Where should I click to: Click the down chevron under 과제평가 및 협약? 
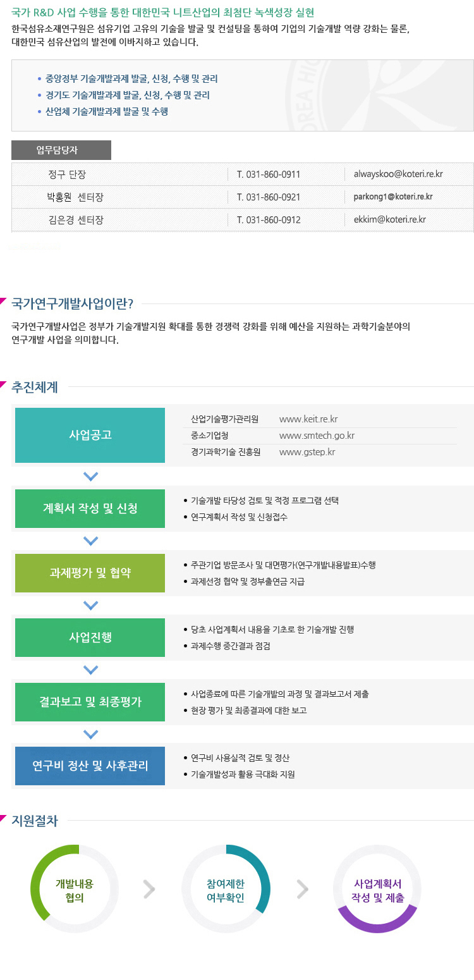coord(91,605)
